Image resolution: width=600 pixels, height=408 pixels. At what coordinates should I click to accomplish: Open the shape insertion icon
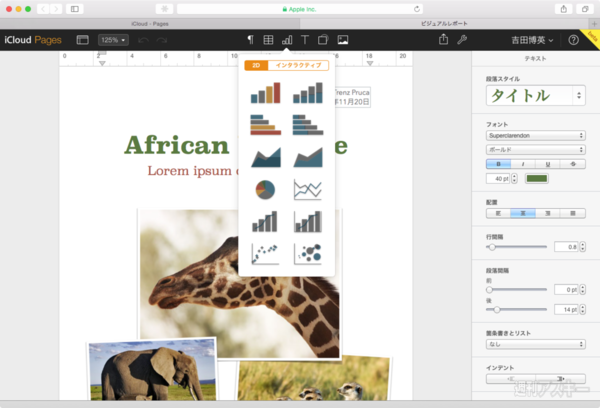[323, 40]
